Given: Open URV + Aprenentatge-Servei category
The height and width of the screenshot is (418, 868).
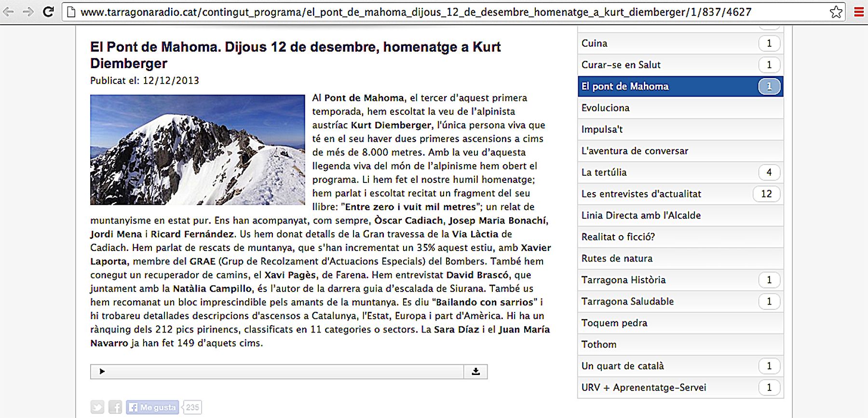Looking at the screenshot, I should (680, 387).
